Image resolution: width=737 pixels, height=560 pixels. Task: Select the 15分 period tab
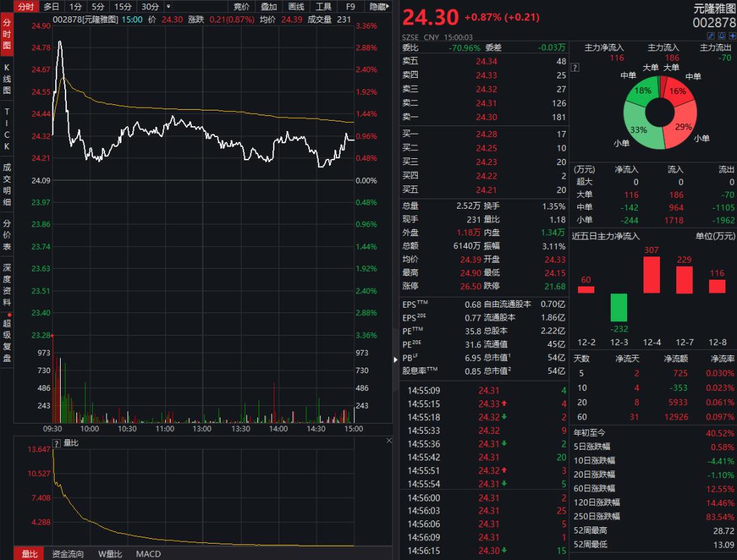[x=123, y=7]
